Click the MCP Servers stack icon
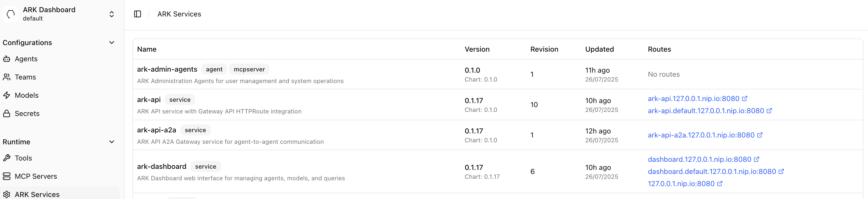Image resolution: width=868 pixels, height=199 pixels. pos(7,176)
